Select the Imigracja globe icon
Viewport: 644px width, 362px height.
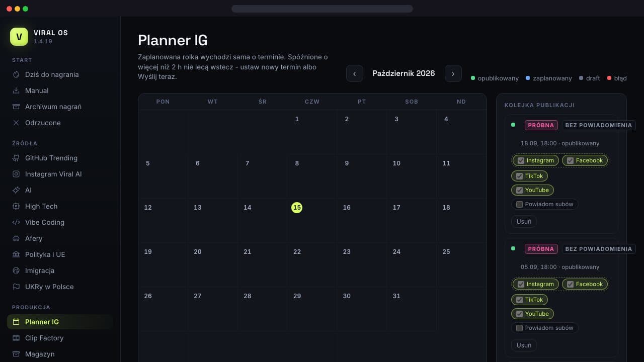(16, 270)
